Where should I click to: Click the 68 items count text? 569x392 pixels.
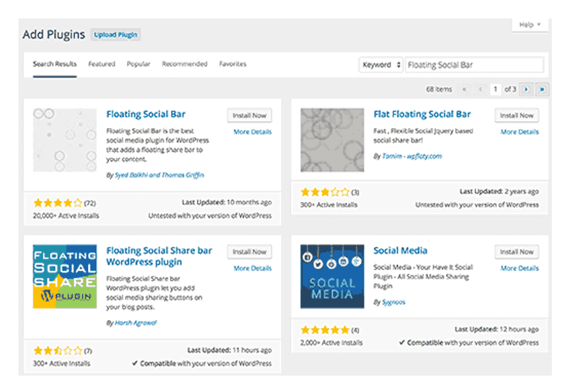click(439, 90)
